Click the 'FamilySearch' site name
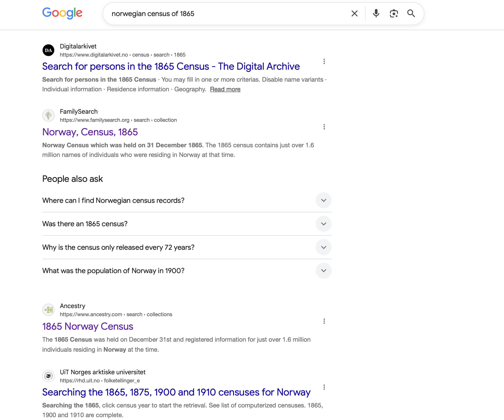Viewport: 504px width, 420px height. pos(79,112)
